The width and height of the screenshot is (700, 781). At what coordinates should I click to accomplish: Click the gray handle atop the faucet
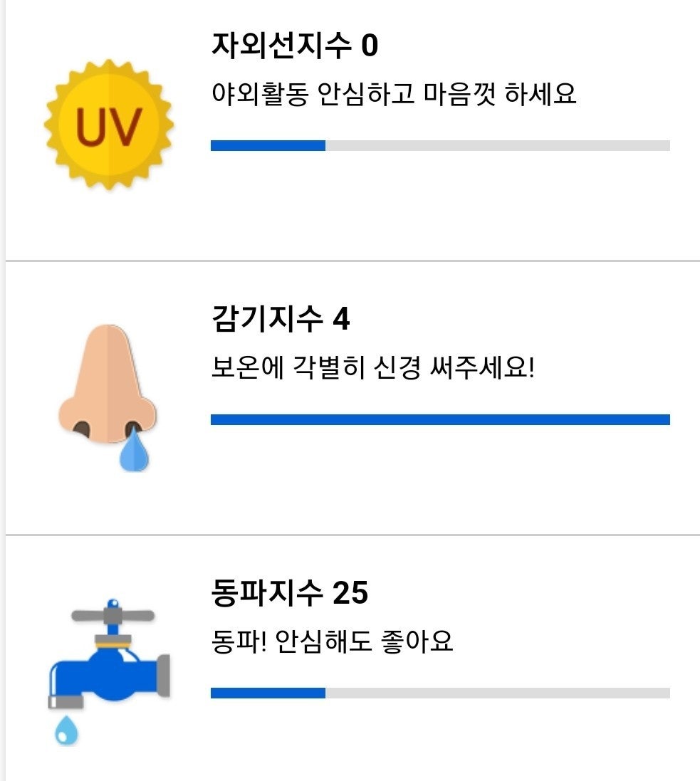113,615
